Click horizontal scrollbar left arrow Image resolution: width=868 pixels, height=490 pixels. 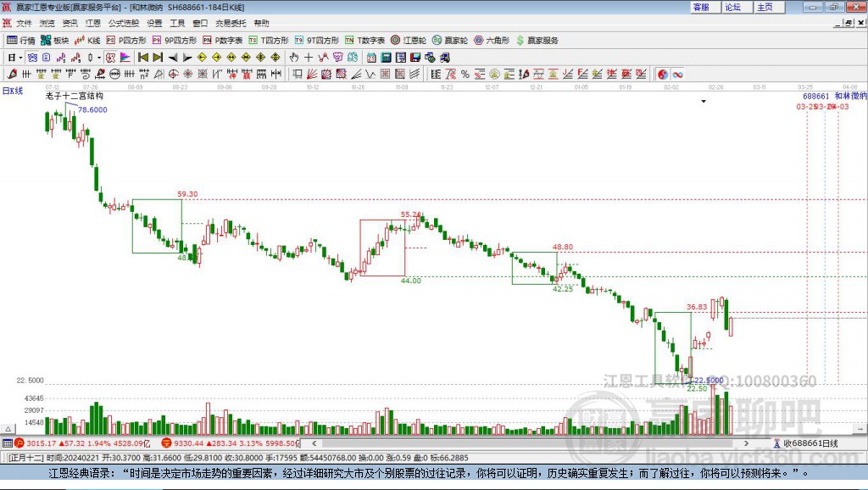click(x=314, y=443)
